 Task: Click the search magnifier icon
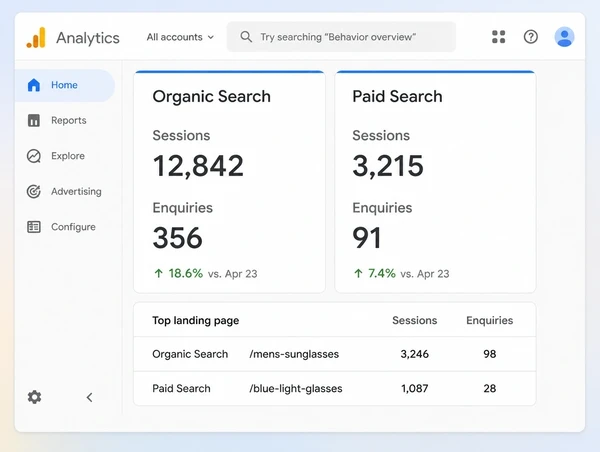coord(246,37)
